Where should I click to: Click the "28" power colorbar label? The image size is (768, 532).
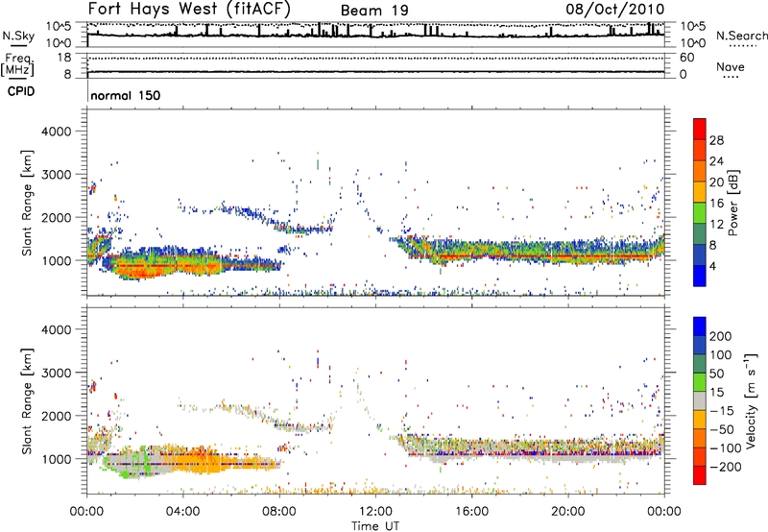[x=716, y=140]
